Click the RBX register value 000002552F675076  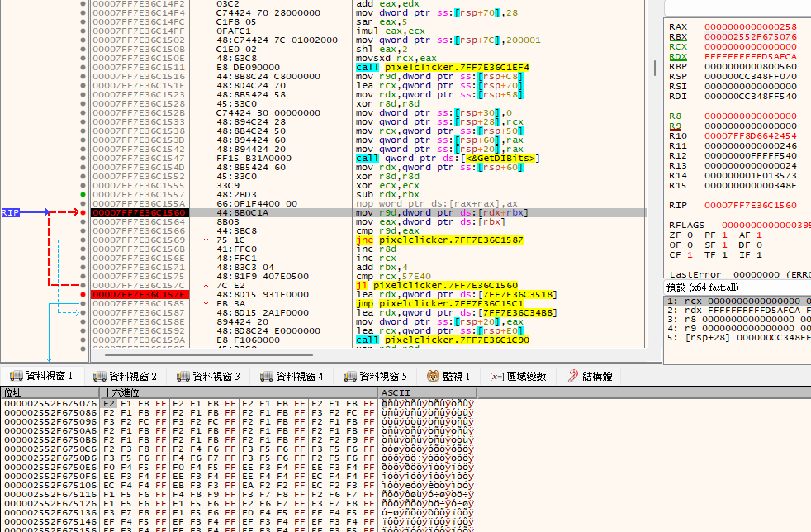pos(751,36)
